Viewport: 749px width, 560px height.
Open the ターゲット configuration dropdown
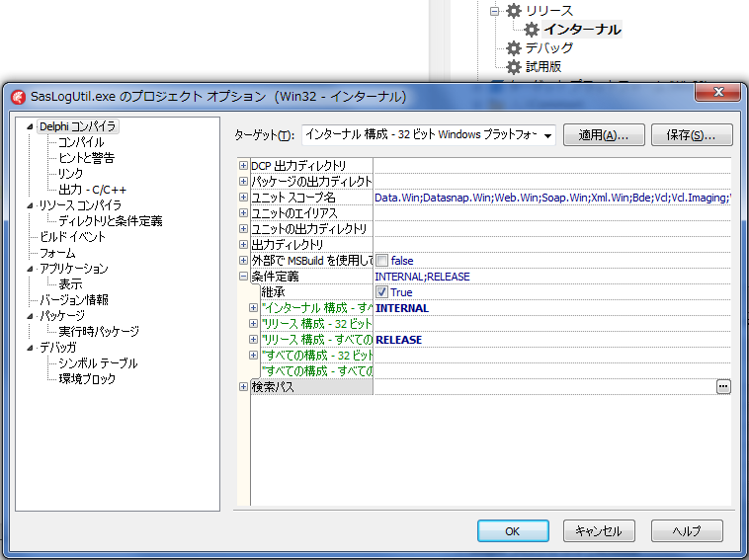coord(547,135)
